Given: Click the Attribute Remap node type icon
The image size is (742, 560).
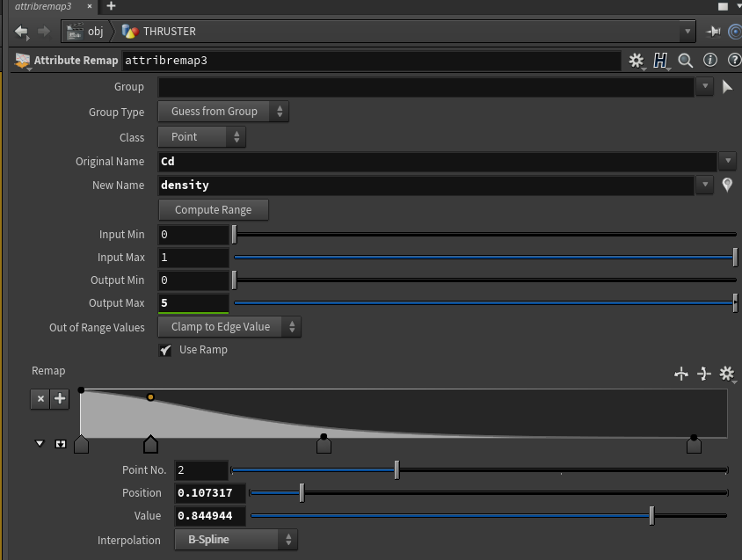Looking at the screenshot, I should [x=22, y=61].
